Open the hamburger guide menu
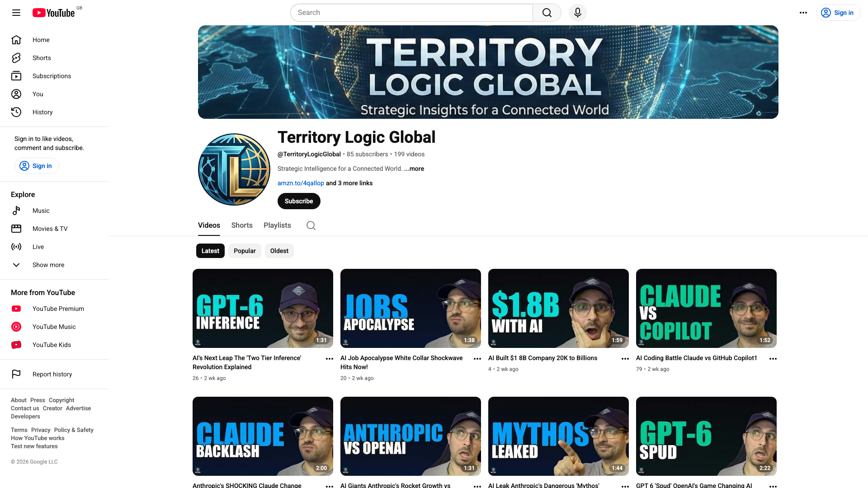 pyautogui.click(x=16, y=13)
